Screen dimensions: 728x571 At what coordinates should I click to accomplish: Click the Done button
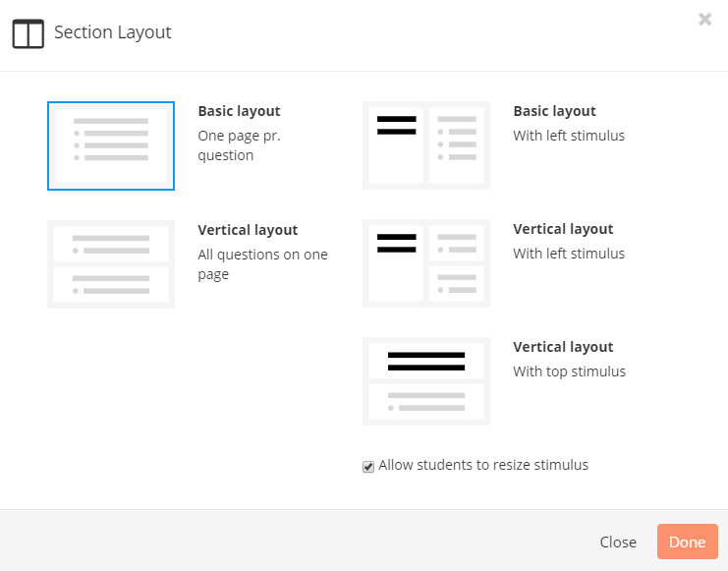688,542
